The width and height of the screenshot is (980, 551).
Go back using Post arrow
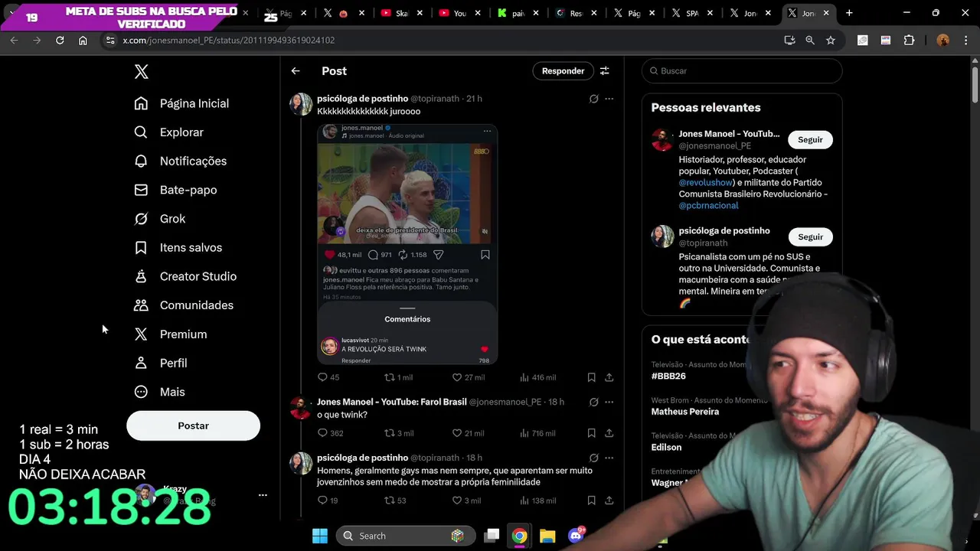296,71
